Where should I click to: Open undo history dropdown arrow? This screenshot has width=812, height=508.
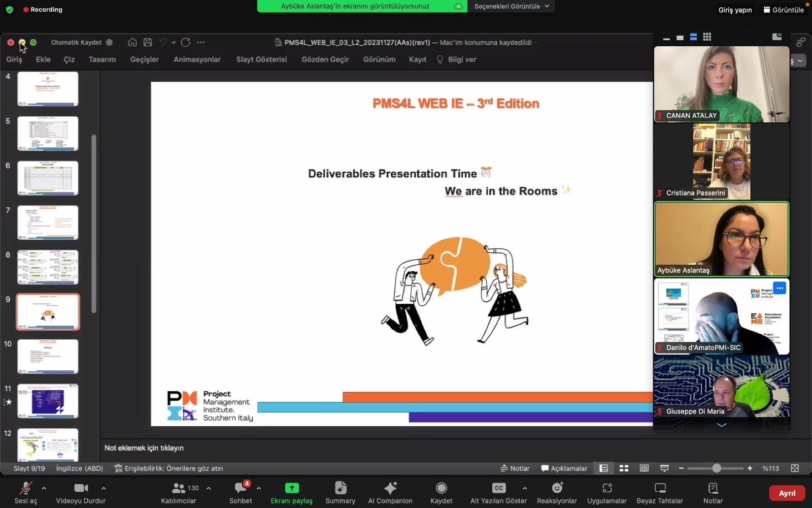(174, 42)
